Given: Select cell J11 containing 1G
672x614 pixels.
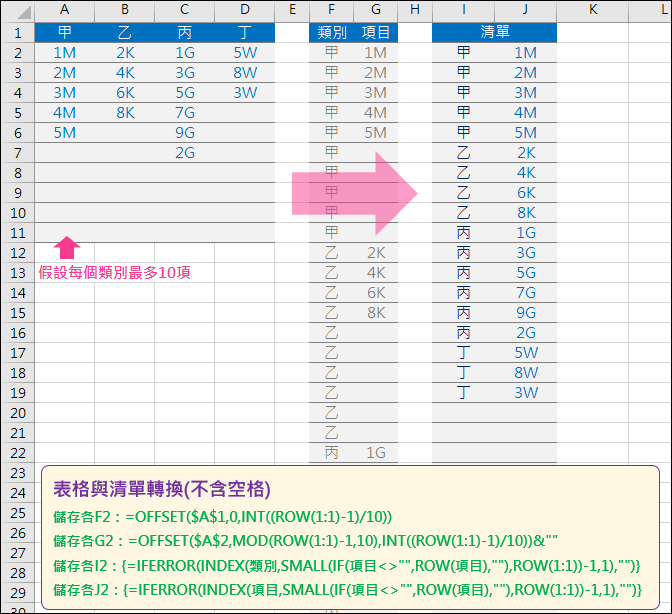Looking at the screenshot, I should (525, 233).
